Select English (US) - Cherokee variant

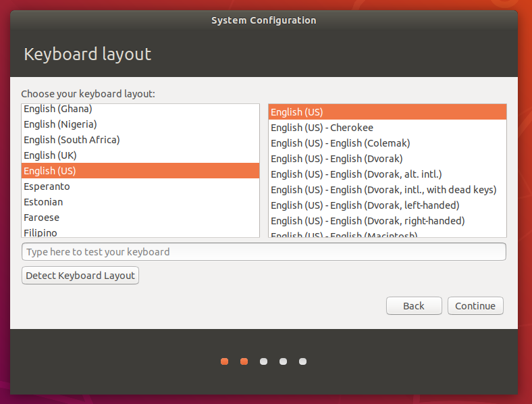click(x=321, y=128)
